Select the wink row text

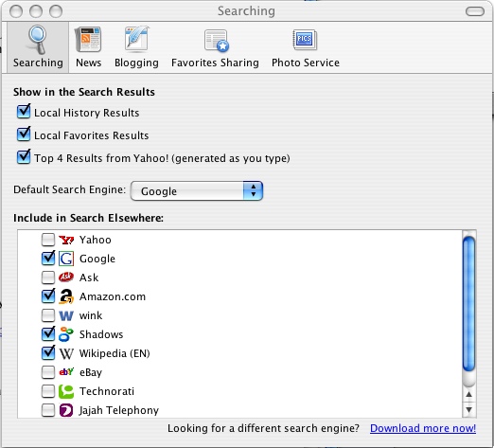click(91, 315)
